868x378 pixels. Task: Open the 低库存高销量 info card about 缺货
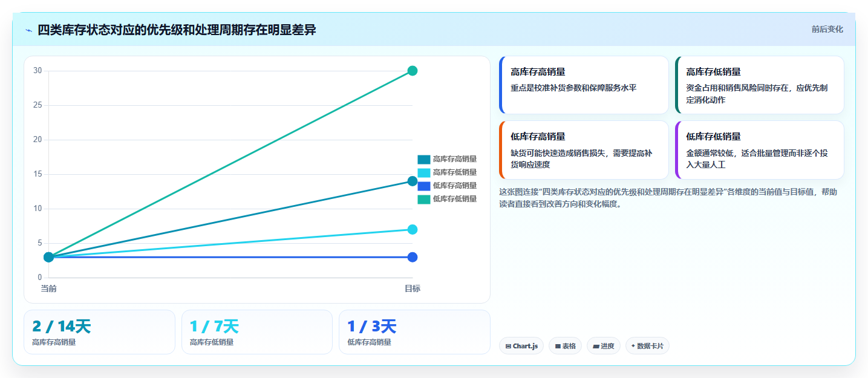tap(584, 150)
